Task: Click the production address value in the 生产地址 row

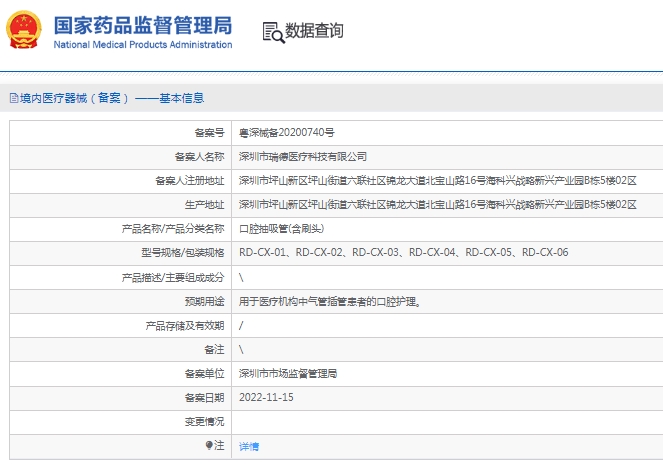Action: (438, 205)
